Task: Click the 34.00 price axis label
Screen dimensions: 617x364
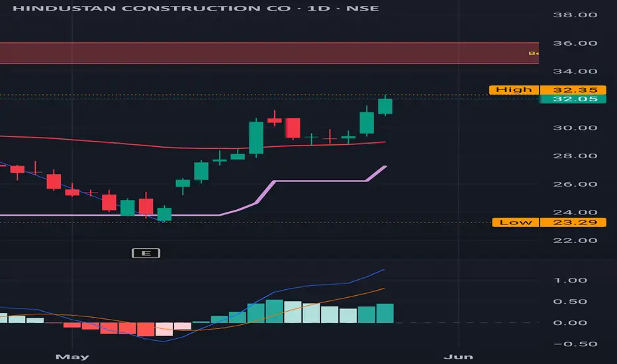Action: [x=575, y=71]
